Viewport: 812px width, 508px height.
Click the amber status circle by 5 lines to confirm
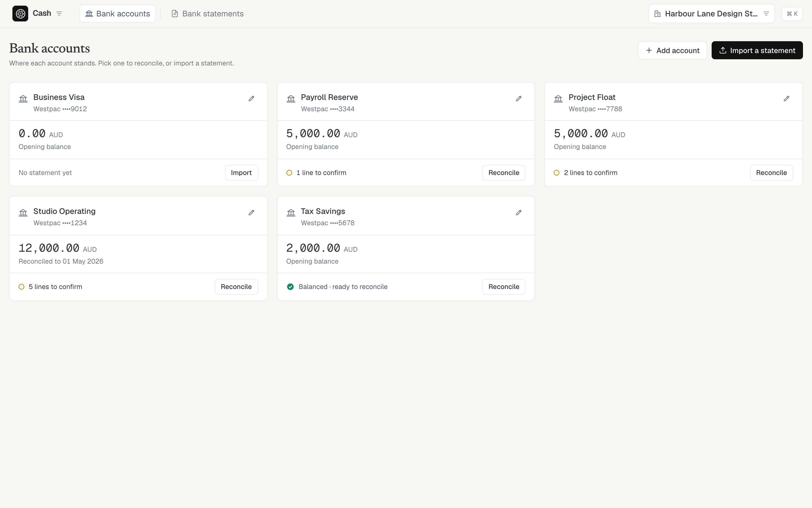click(x=21, y=286)
